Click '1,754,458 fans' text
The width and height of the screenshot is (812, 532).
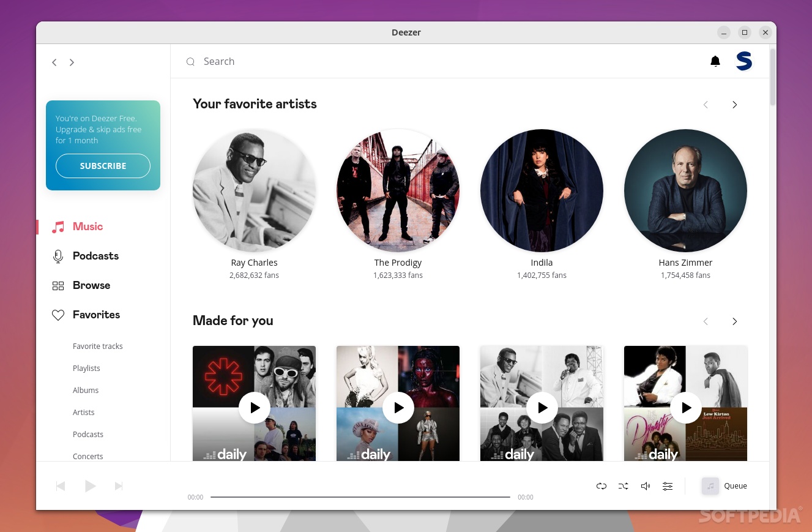(x=686, y=275)
